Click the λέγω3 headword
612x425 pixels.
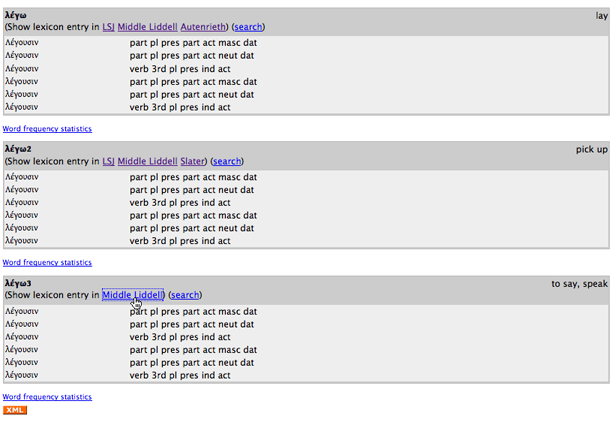[x=19, y=284]
